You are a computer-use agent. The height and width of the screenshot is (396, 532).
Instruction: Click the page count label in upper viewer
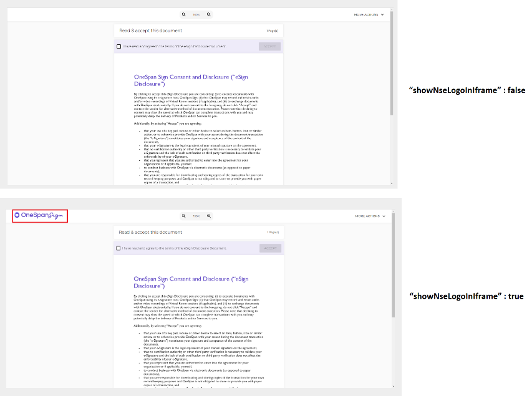(272, 31)
